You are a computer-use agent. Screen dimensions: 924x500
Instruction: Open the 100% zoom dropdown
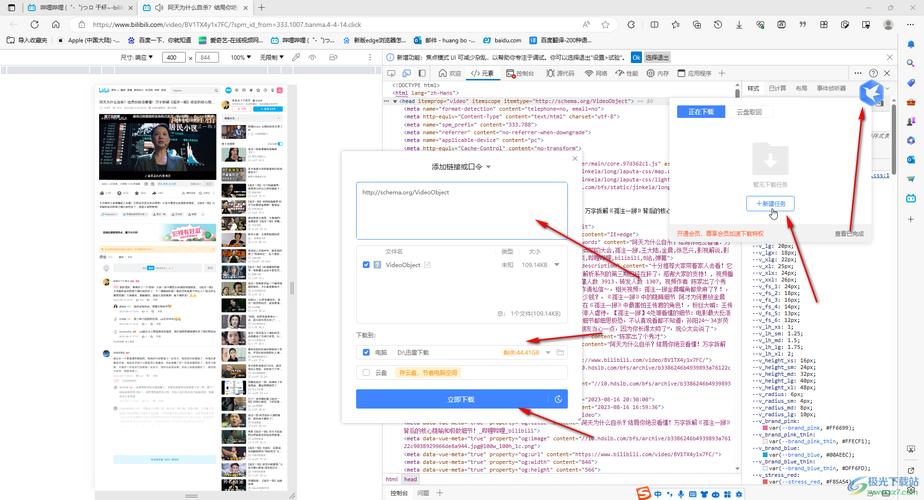(x=241, y=58)
